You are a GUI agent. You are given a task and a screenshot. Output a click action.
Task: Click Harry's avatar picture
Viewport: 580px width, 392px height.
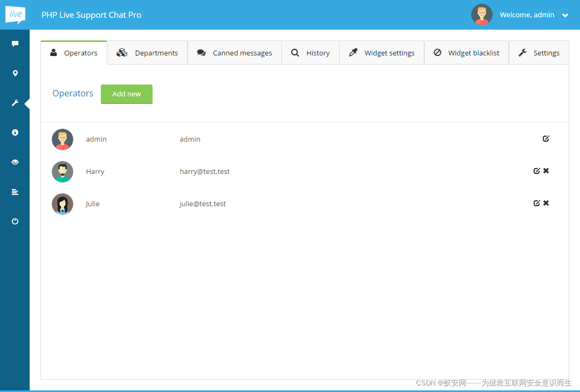[x=63, y=172]
